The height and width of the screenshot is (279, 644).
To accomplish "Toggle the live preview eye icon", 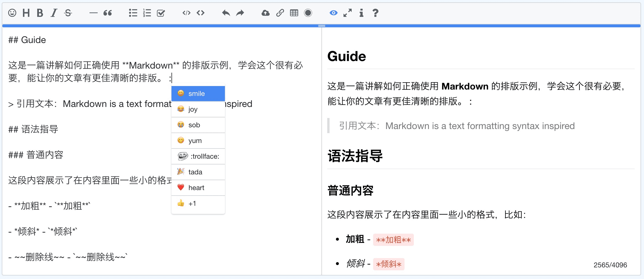I will tap(333, 13).
